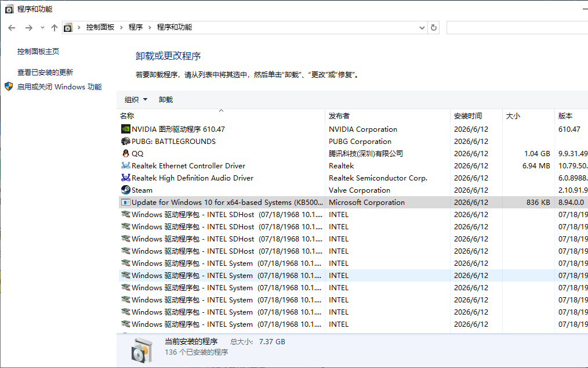Open the recent locations dropdown arrow
588x368 pixels.
42,27
